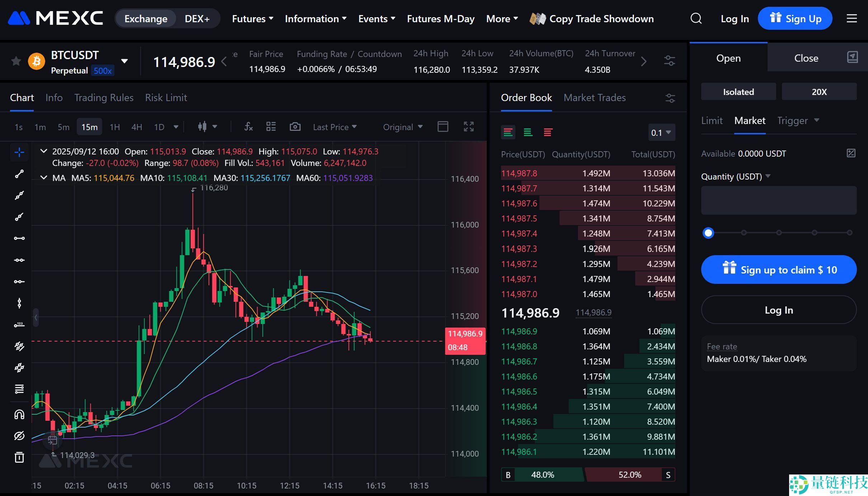The width and height of the screenshot is (868, 496).
Task: Open the Last Price dropdown
Action: point(334,127)
